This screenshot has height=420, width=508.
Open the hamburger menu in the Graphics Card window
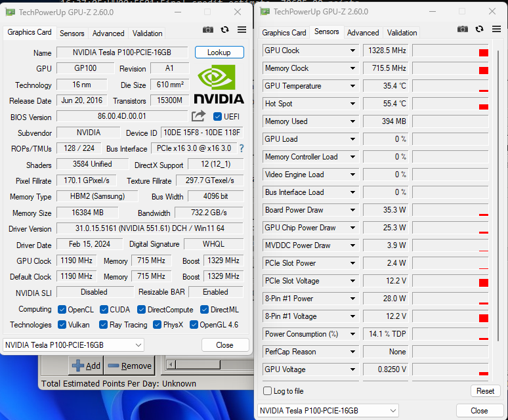pyautogui.click(x=242, y=30)
